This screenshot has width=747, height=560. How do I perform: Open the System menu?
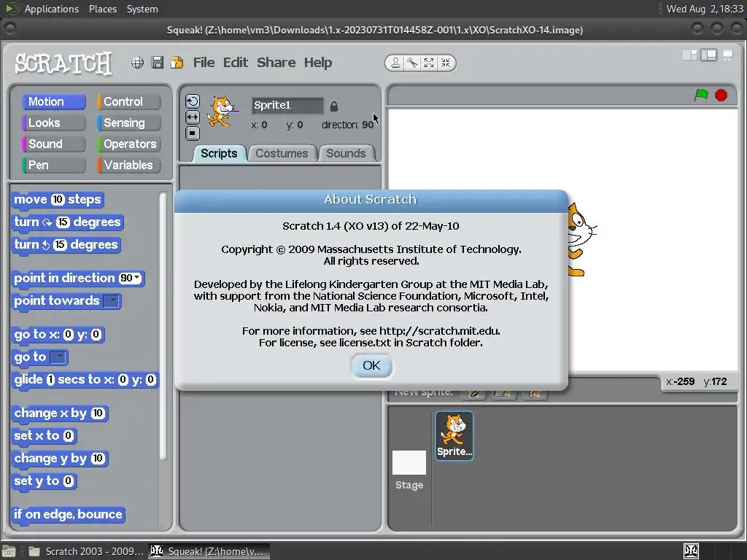pyautogui.click(x=142, y=9)
